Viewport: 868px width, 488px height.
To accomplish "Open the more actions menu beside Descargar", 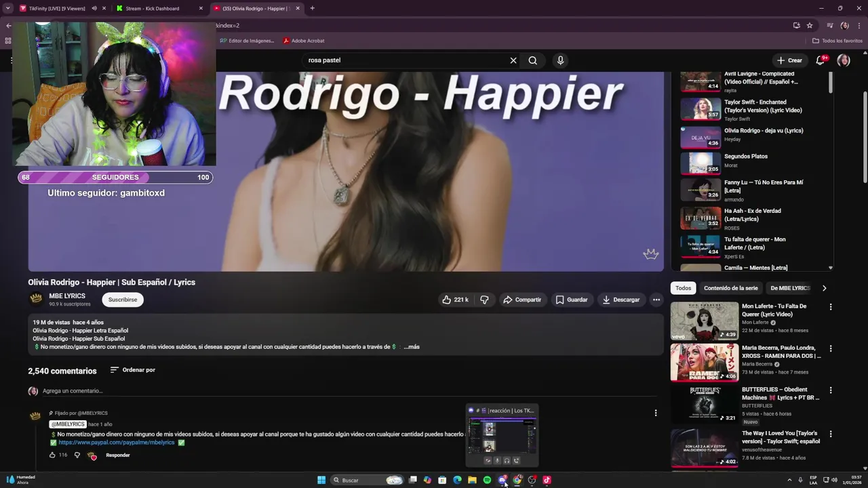I will point(656,300).
